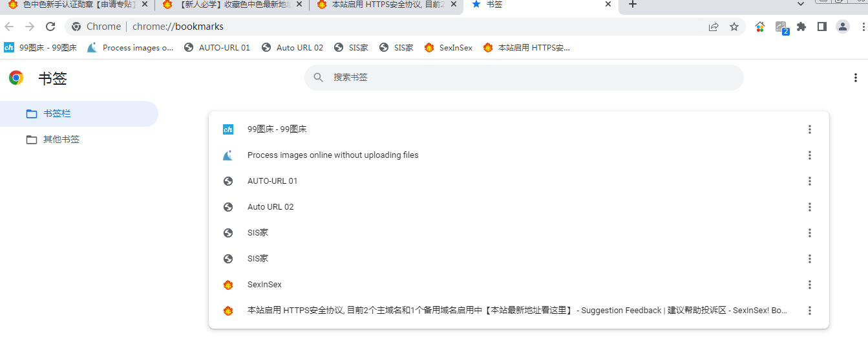Click the Chrome site-info chip in address bar

click(x=96, y=27)
